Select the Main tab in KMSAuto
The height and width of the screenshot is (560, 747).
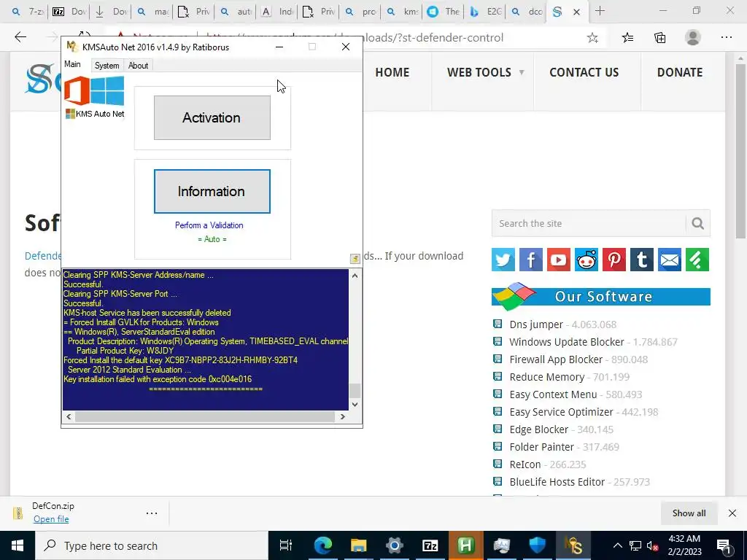(x=72, y=64)
